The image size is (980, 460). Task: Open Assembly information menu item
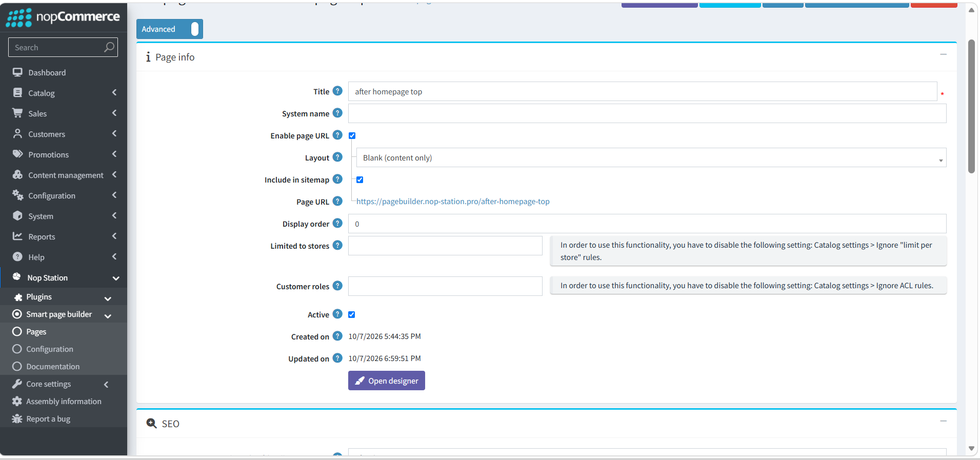pos(64,402)
